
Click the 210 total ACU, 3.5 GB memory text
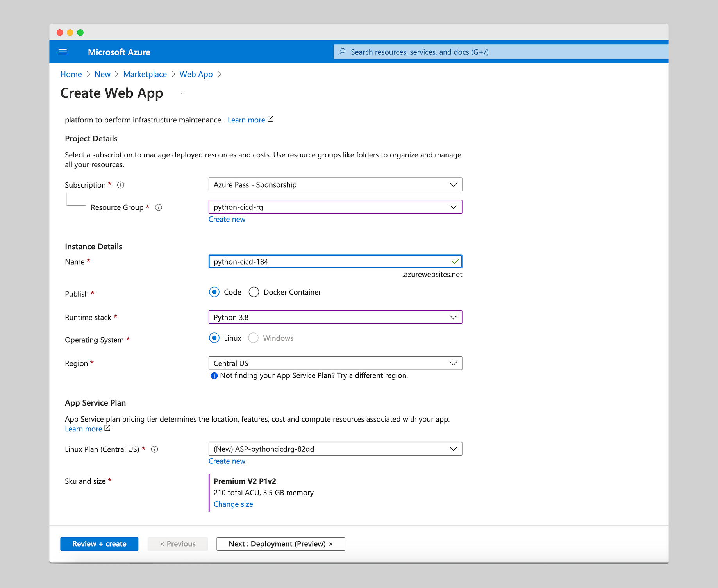264,493
